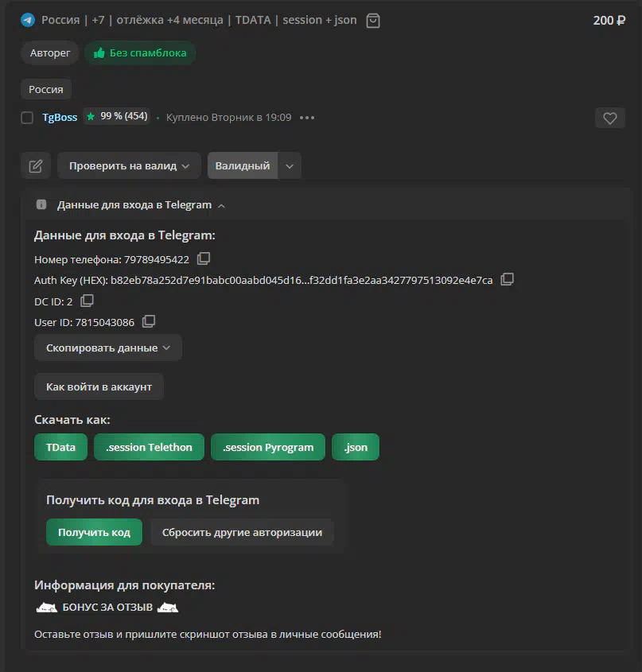Open the shopping bag icon beside the title
Screen dimensions: 642x672
click(373, 21)
